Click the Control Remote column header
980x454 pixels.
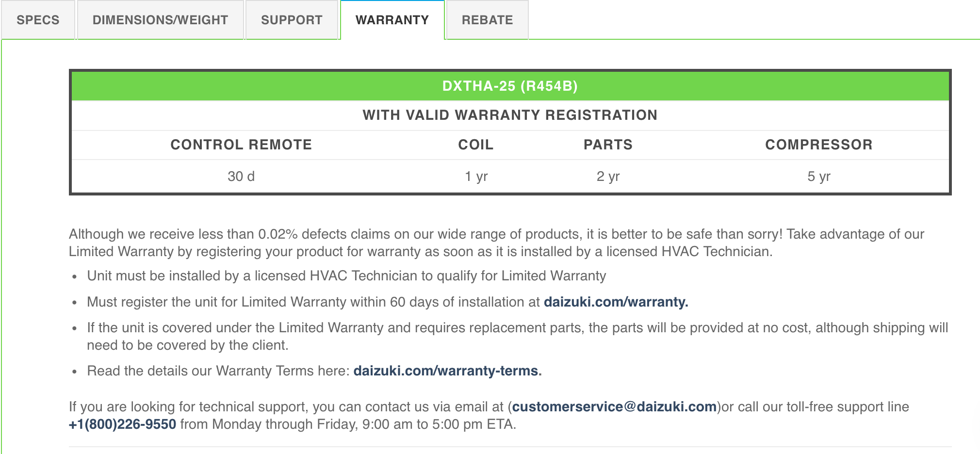241,145
